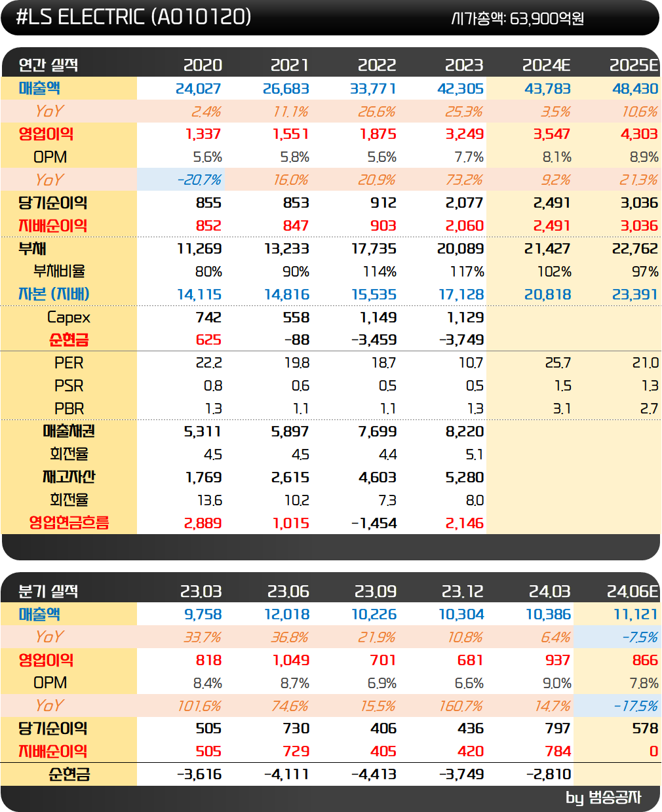Click the OPM value '7.7%'

(x=469, y=157)
